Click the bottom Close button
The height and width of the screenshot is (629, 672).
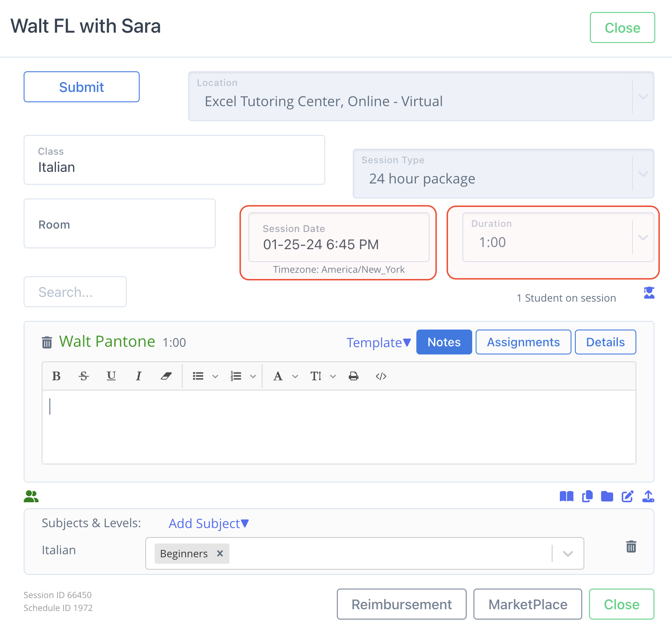point(622,604)
